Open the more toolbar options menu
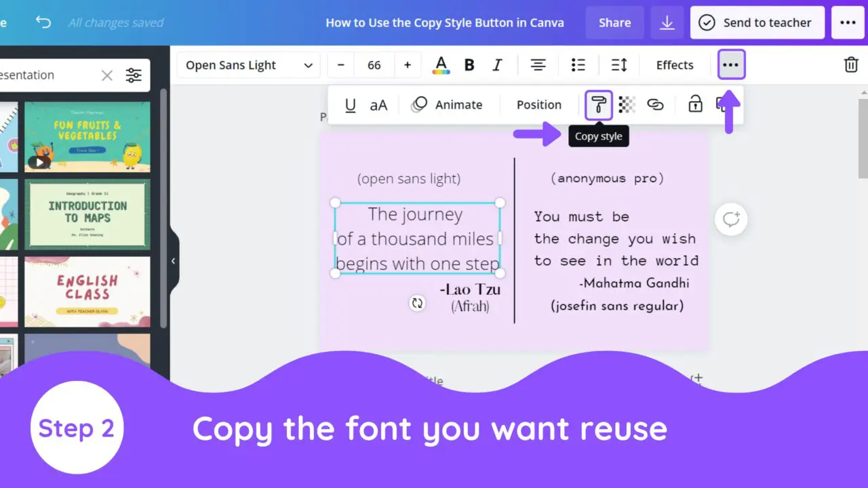 [x=730, y=64]
